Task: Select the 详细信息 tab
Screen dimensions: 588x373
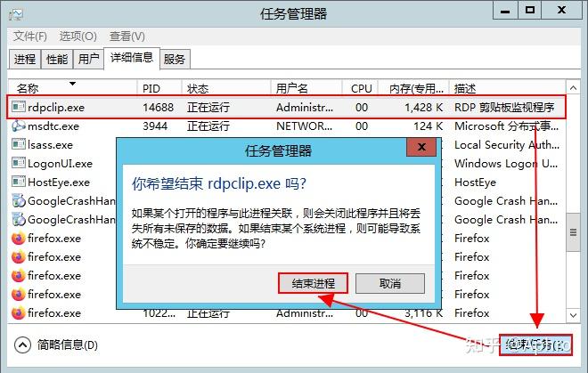Action: pos(132,58)
